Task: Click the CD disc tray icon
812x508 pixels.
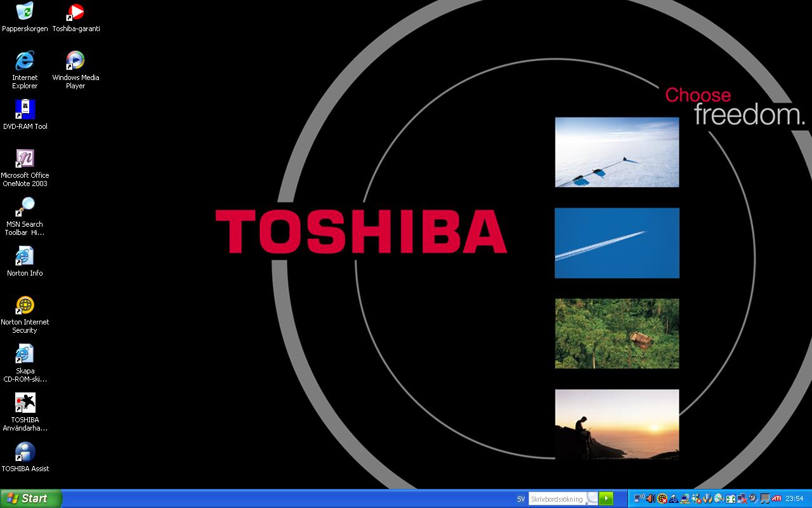Action: [x=719, y=498]
